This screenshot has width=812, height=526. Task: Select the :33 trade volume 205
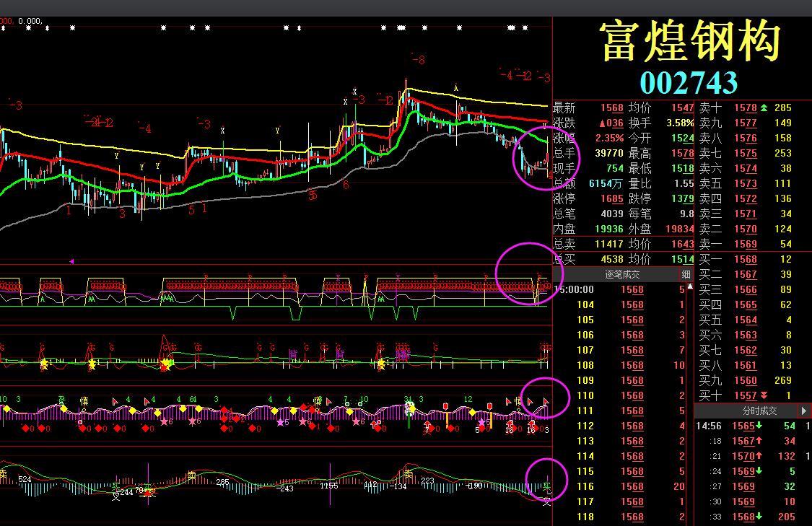(x=786, y=517)
